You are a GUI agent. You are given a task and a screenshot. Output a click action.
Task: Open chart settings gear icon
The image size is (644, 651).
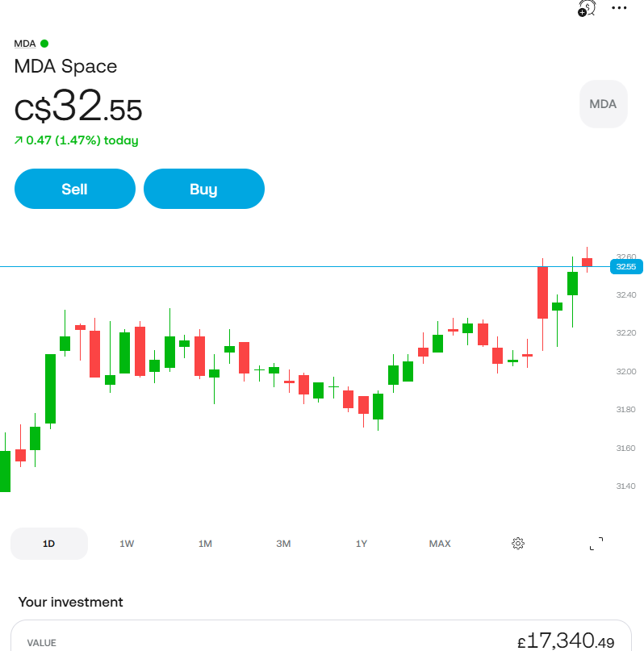coord(518,544)
